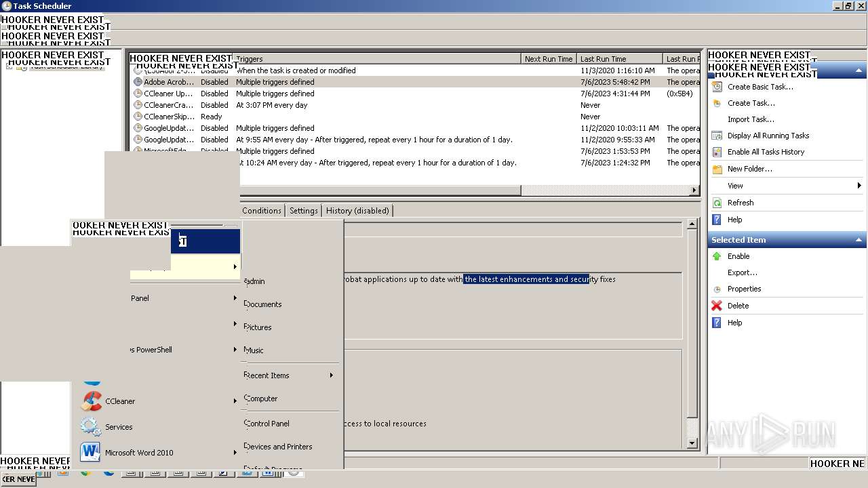This screenshot has width=868, height=488.
Task: Expand the Panel entry submenu arrow
Action: tap(235, 298)
